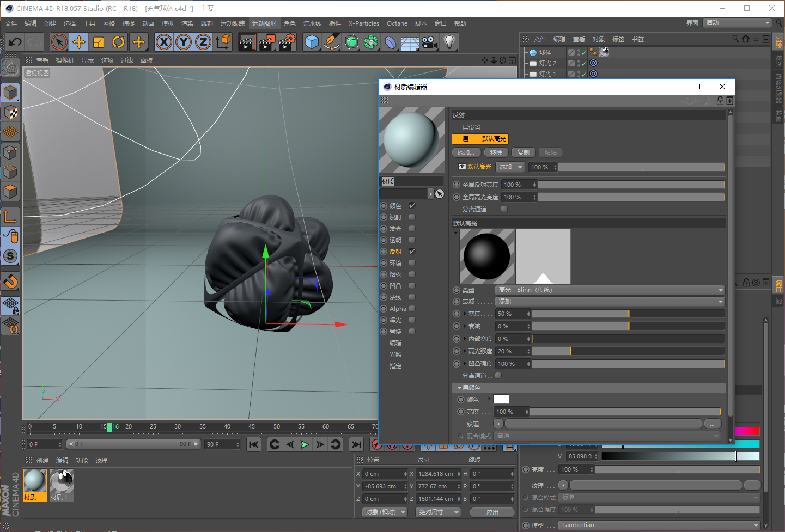This screenshot has width=785, height=532.
Task: Open the 指定 channel link in material editor
Action: point(395,366)
